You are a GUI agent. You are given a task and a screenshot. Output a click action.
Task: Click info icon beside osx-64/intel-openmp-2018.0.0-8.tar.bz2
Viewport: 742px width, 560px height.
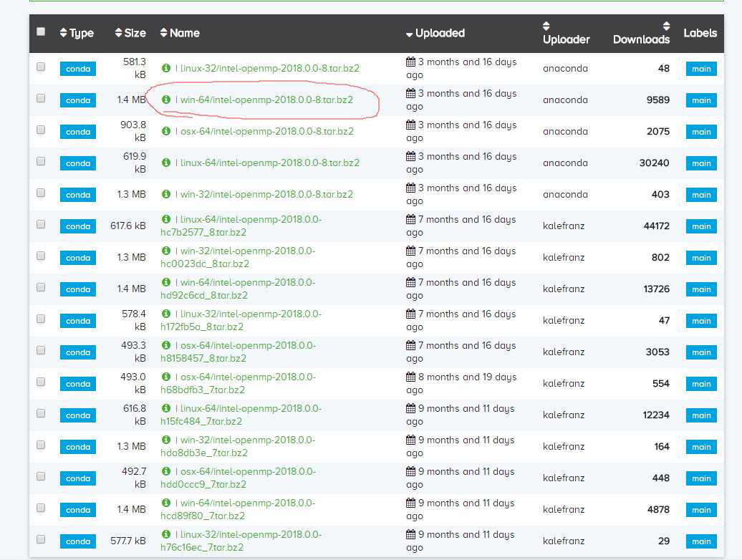coord(165,131)
